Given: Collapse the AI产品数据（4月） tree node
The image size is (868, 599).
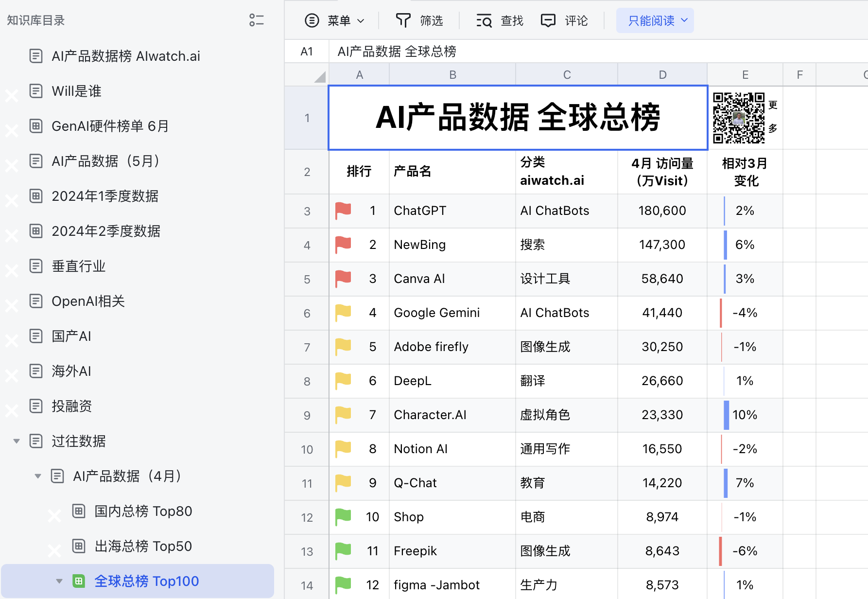Looking at the screenshot, I should 38,476.
